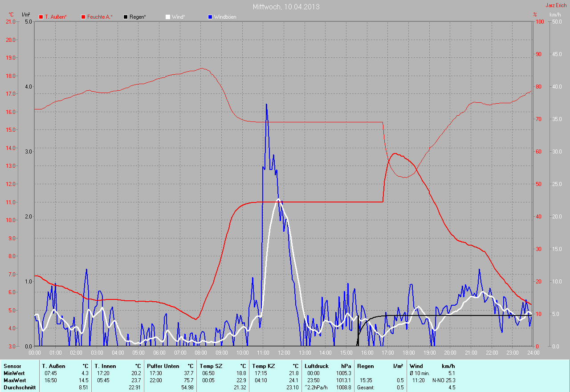Click the Puffer Unten maximum '75.7'
The width and height of the screenshot is (570, 392).
click(188, 380)
